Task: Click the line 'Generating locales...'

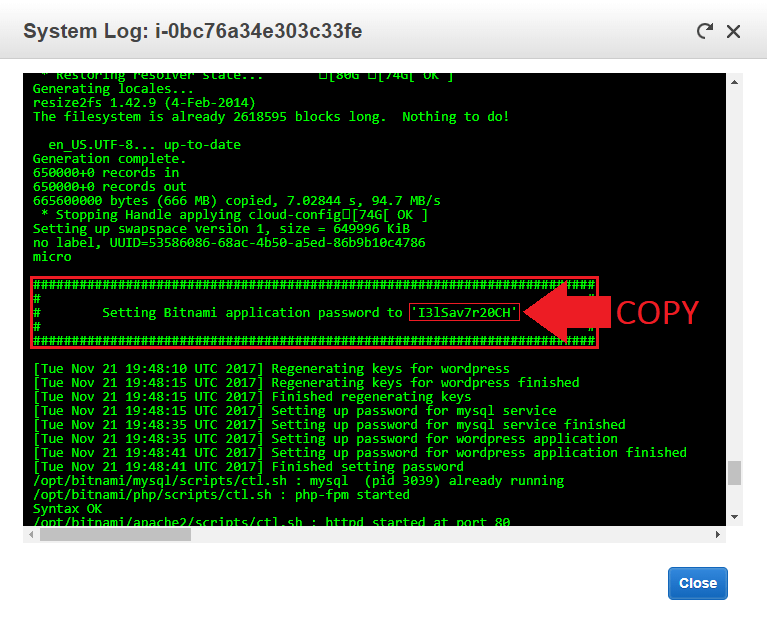Action: [x=113, y=89]
